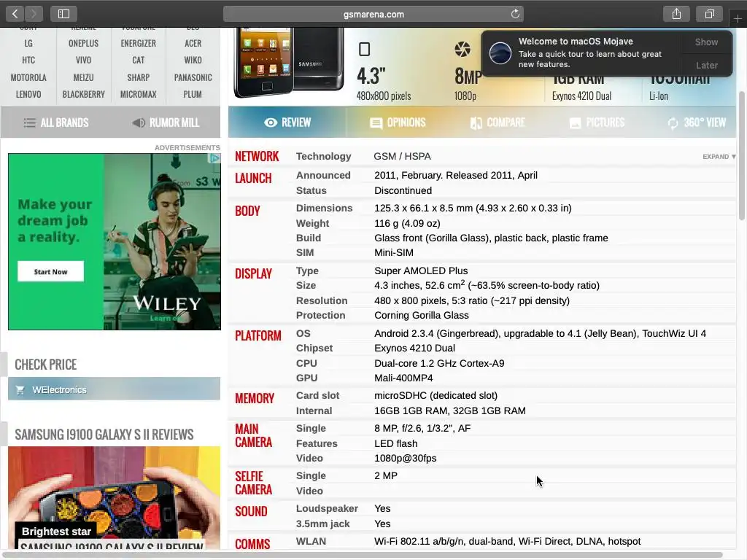This screenshot has height=560, width=747.
Task: Open the 360° View tab
Action: (697, 122)
